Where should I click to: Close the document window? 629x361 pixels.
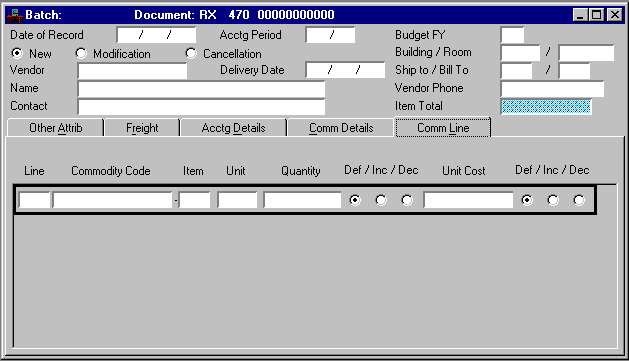[615, 15]
